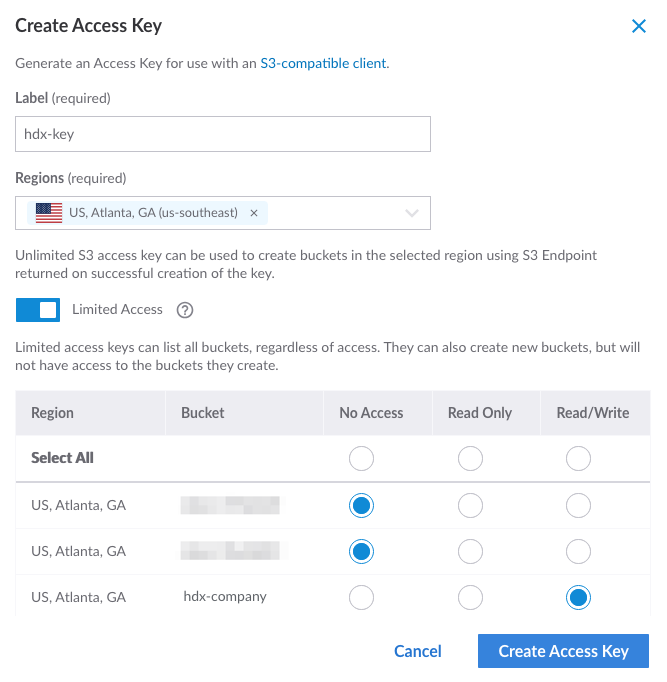Set hdx-company bucket to No Access
667x682 pixels.
362,598
